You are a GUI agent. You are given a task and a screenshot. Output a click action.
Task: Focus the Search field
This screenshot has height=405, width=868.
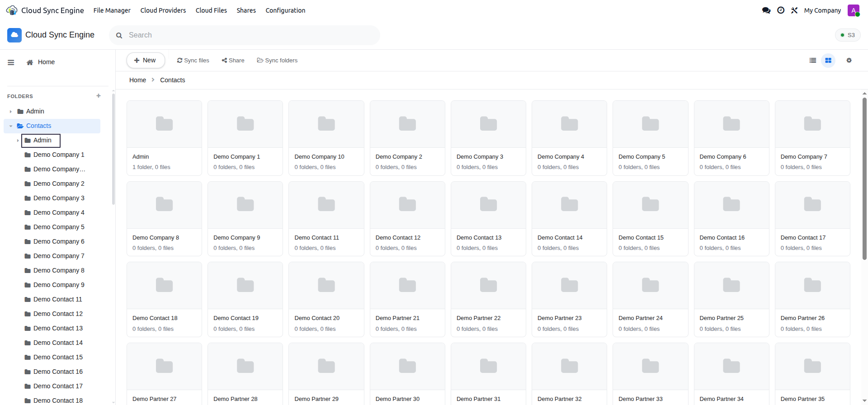(245, 35)
